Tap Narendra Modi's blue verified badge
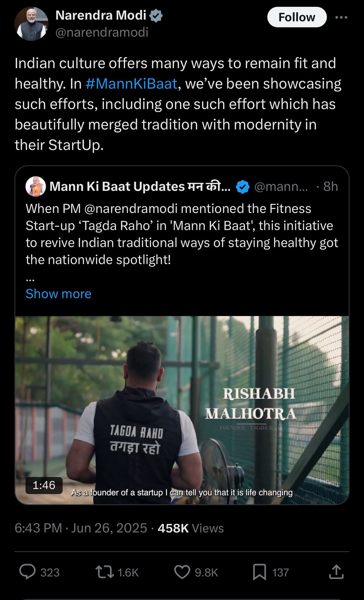This screenshot has width=364, height=600. 156,16
